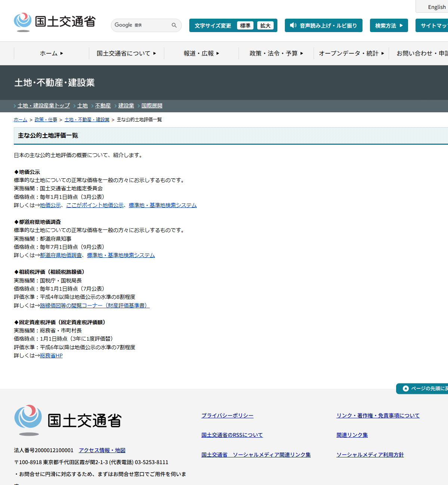The width and height of the screenshot is (448, 485).
Task: Click the 法人番号2000012100001 text
Action: [44, 450]
